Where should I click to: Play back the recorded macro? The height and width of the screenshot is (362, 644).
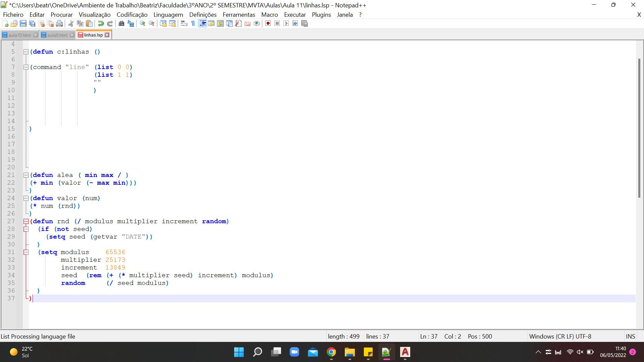pos(286,23)
